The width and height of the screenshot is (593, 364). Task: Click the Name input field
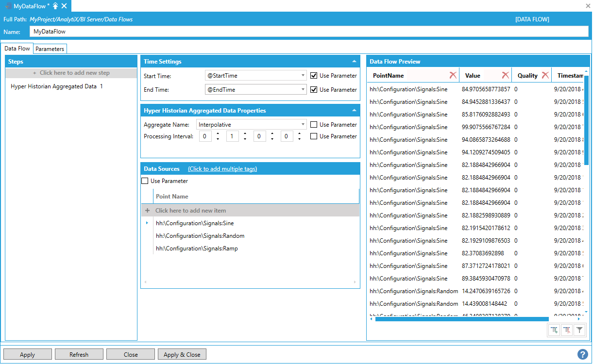(309, 32)
